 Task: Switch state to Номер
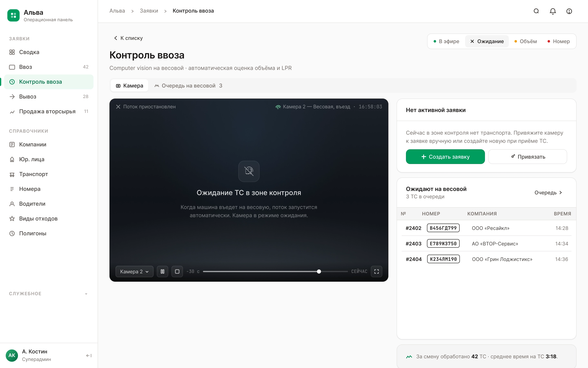point(558,41)
